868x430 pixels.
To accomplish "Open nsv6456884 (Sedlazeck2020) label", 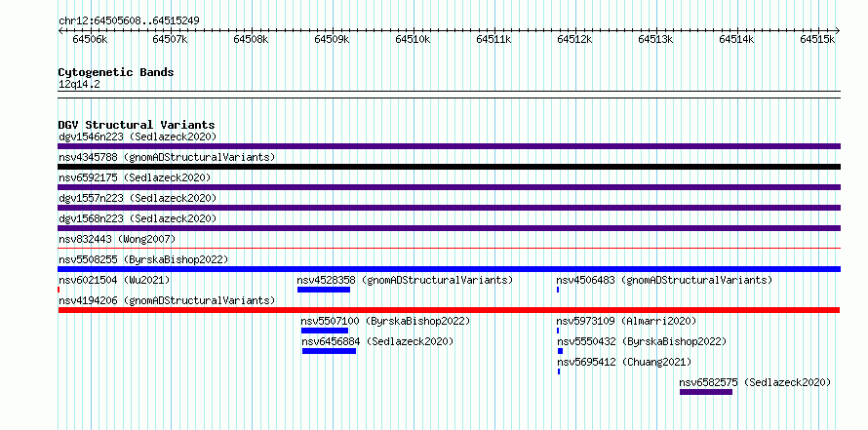I will (378, 341).
